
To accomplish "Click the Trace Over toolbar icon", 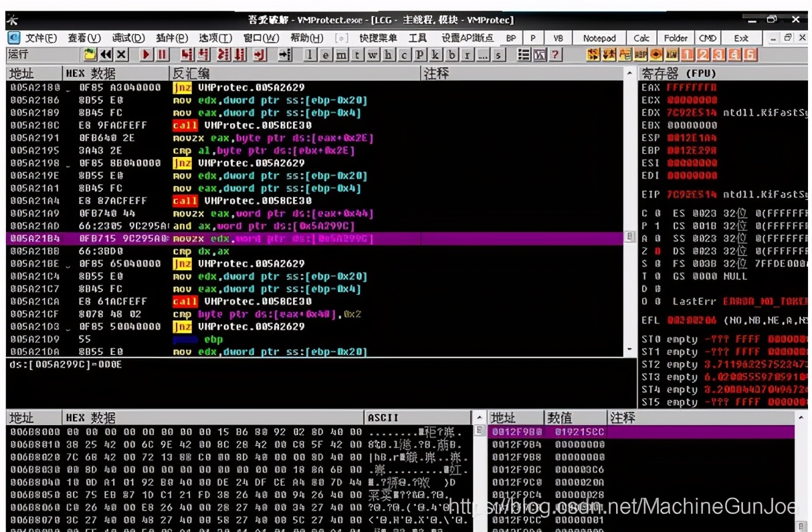I will click(238, 55).
